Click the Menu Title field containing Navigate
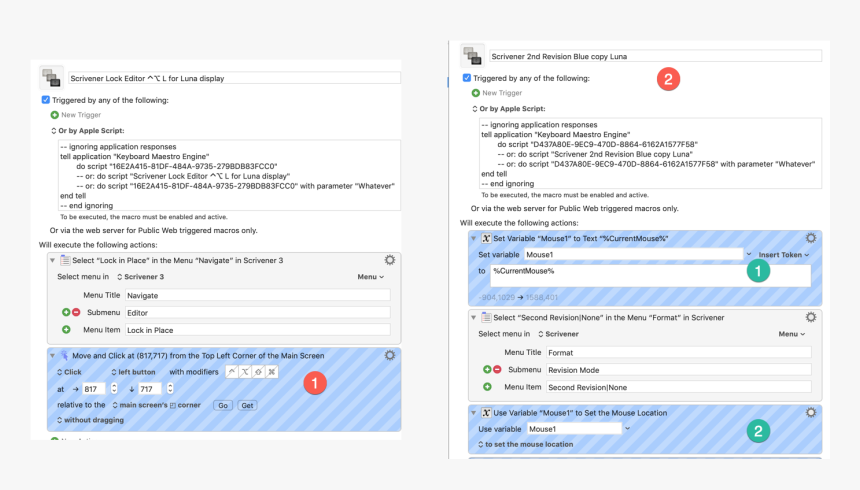860x490 pixels. tap(258, 295)
